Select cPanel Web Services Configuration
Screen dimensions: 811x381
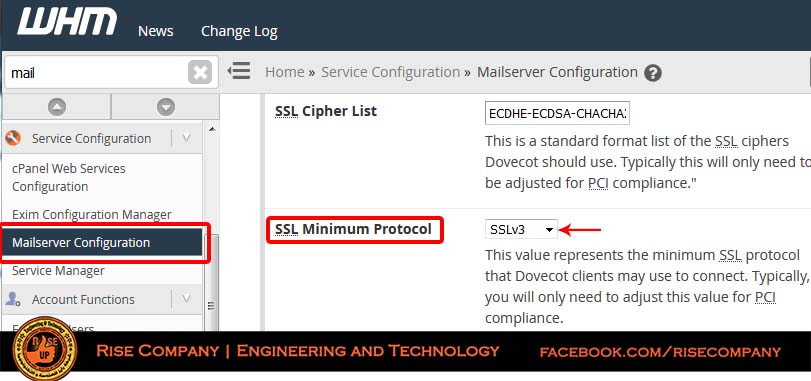tap(69, 177)
